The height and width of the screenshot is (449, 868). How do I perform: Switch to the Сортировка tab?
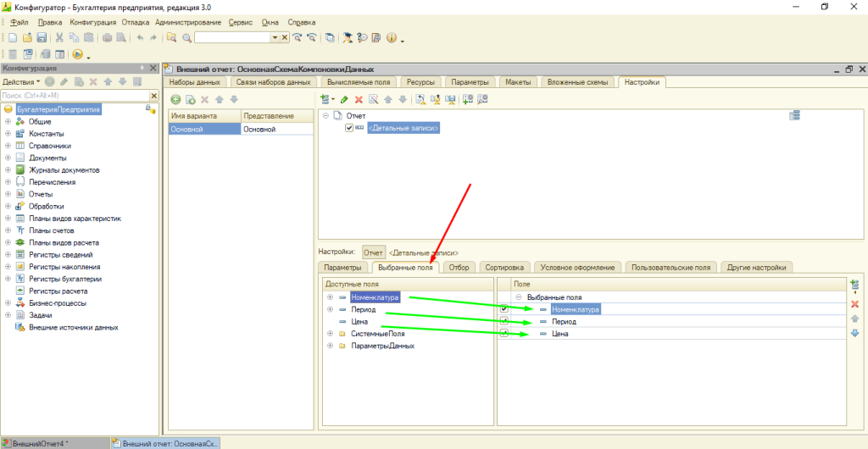click(505, 268)
